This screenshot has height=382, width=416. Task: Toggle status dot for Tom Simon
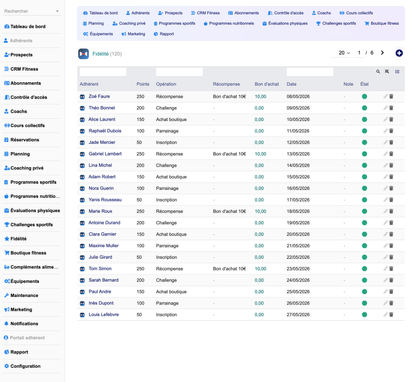pyautogui.click(x=364, y=269)
